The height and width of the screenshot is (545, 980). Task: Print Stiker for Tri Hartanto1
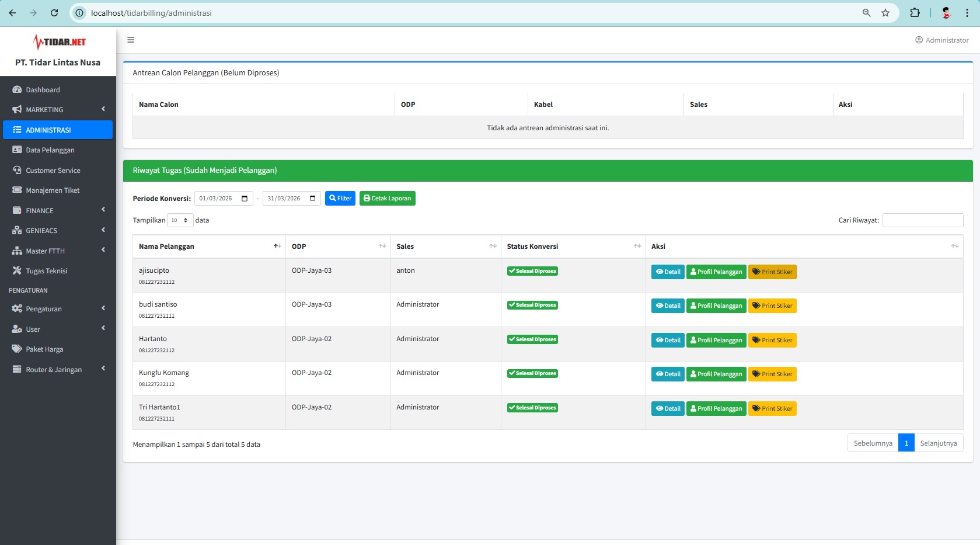click(x=772, y=408)
